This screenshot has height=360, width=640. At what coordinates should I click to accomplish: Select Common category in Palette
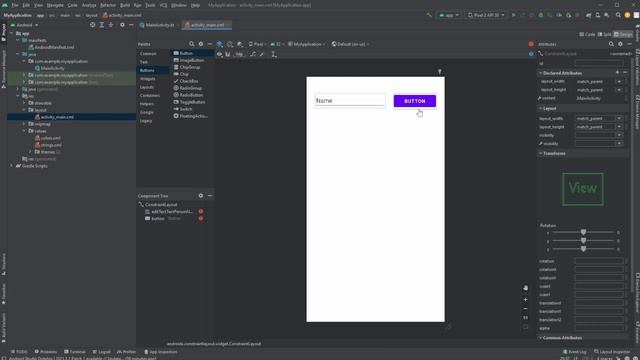click(148, 53)
